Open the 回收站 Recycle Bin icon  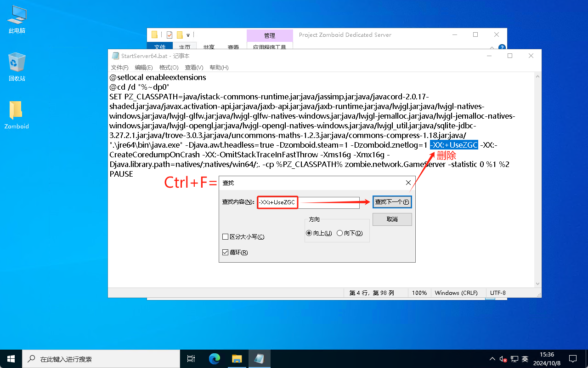click(17, 67)
